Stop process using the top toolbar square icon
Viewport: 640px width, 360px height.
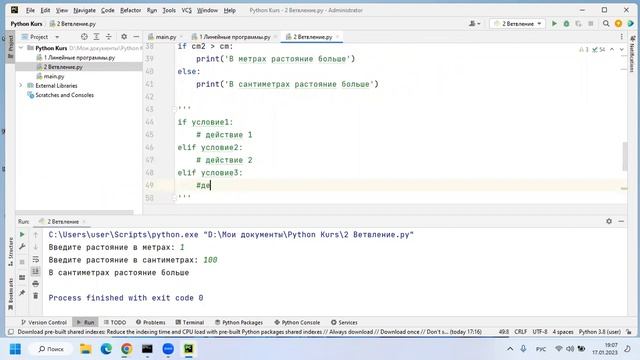(x=591, y=24)
